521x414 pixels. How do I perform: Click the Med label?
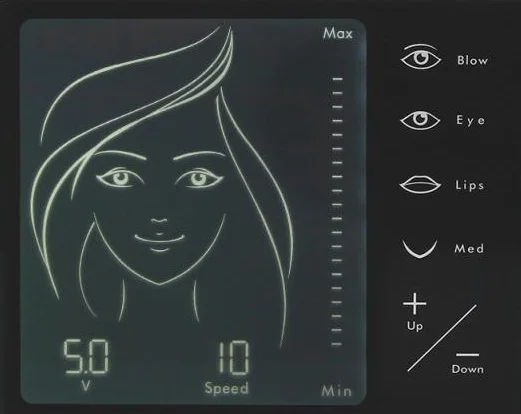[469, 248]
